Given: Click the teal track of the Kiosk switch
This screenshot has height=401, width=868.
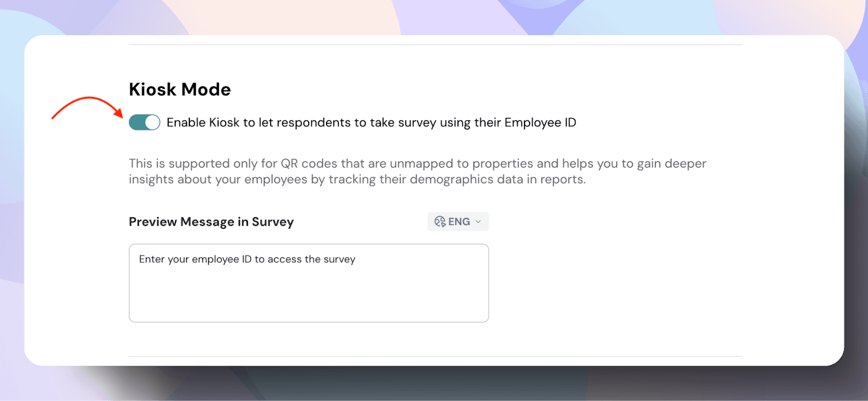Looking at the screenshot, I should pyautogui.click(x=137, y=122).
